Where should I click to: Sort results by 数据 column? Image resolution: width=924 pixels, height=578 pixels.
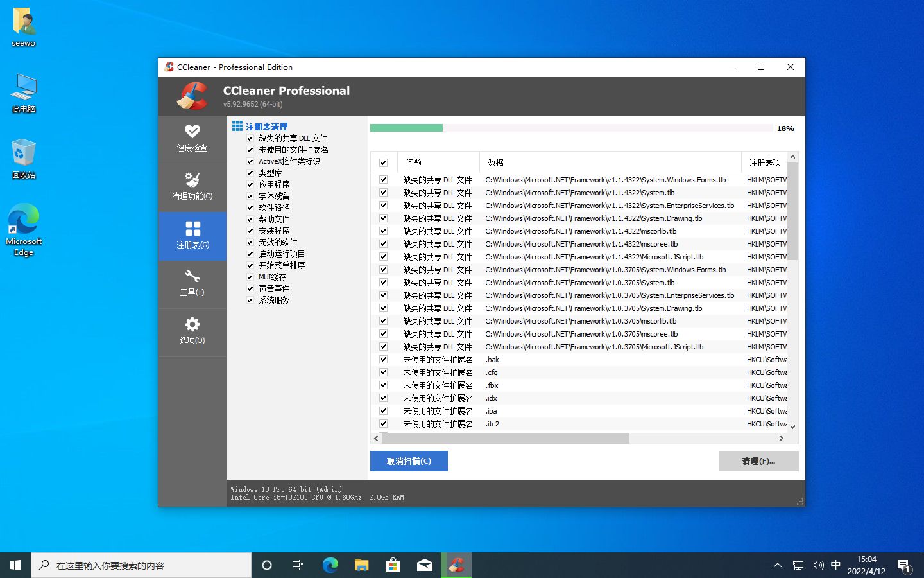[610, 162]
